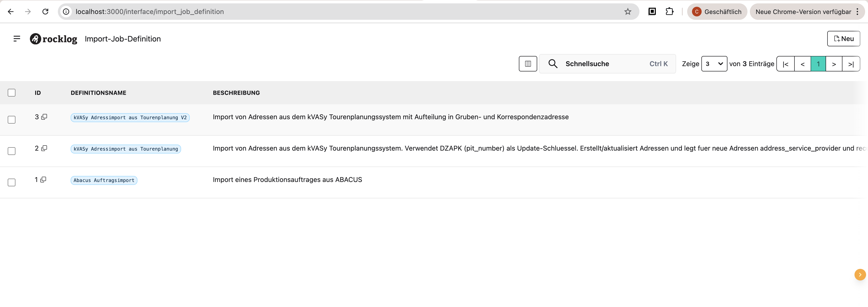Click description Import eines Produktionsauftrages aus ABACUS
The height and width of the screenshot is (307, 868).
point(287,180)
